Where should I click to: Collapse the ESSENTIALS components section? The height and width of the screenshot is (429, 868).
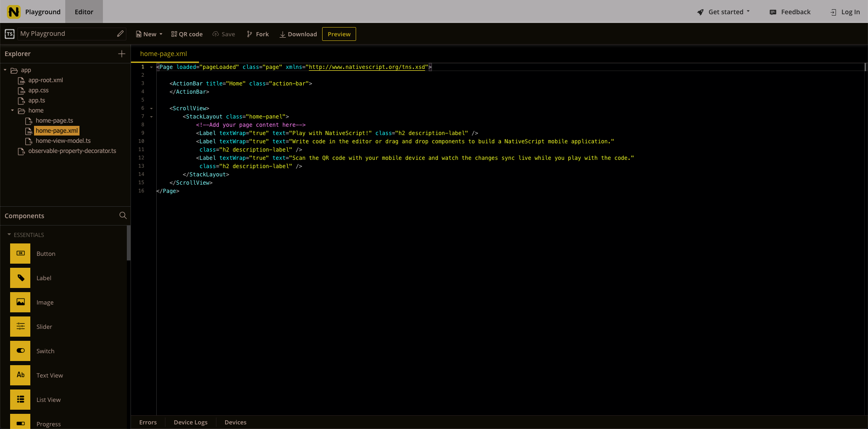pos(9,234)
